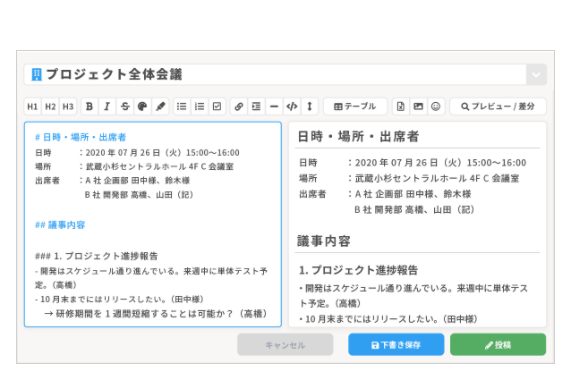Click '### 1. プロジェクト進捗報告' editor line

coord(96,256)
